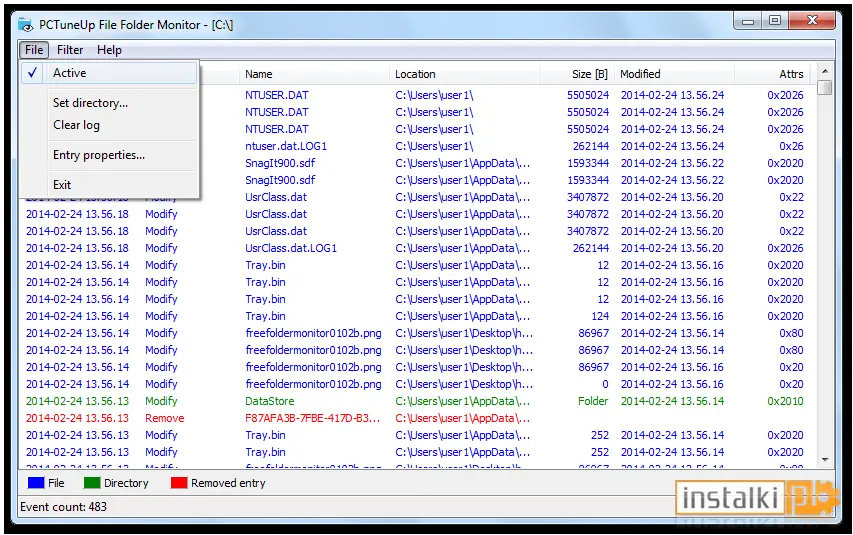
Task: Click the Remove action cell
Action: pyautogui.click(x=165, y=418)
